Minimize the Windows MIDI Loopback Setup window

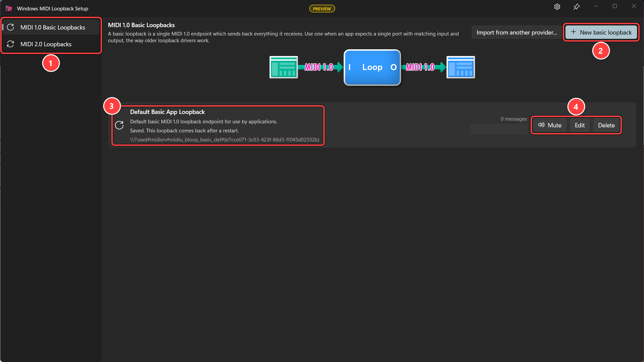coord(596,6)
